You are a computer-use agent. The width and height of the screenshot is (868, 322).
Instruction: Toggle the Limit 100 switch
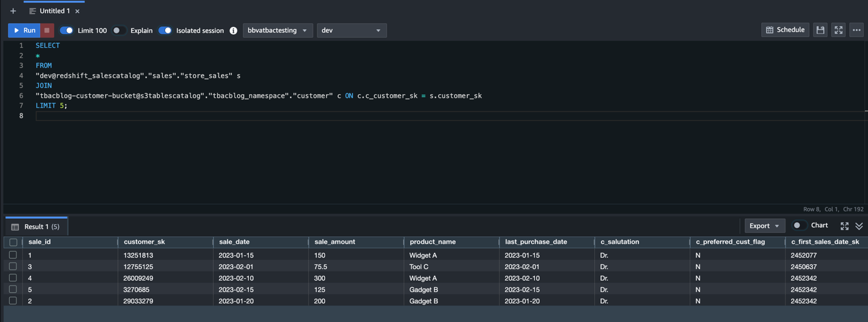tap(66, 30)
